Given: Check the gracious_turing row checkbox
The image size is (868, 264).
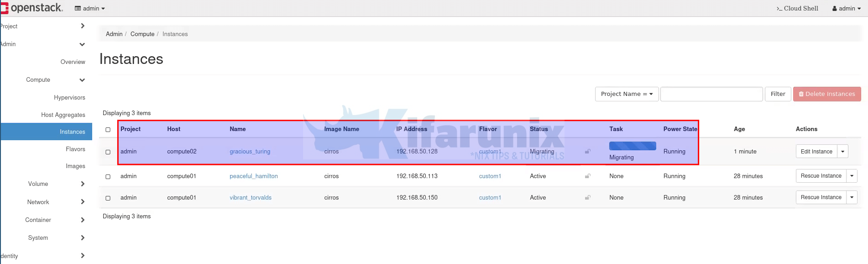Looking at the screenshot, I should [x=108, y=152].
